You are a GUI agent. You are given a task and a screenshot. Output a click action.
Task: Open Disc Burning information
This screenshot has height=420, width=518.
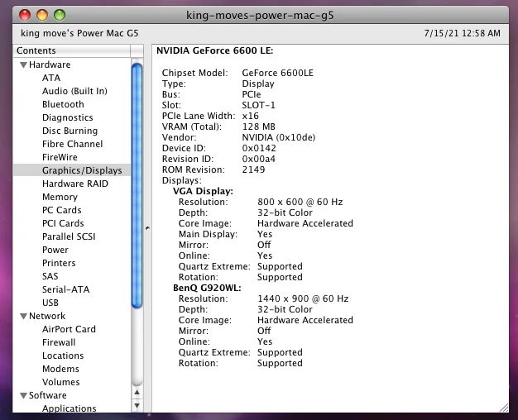point(70,131)
